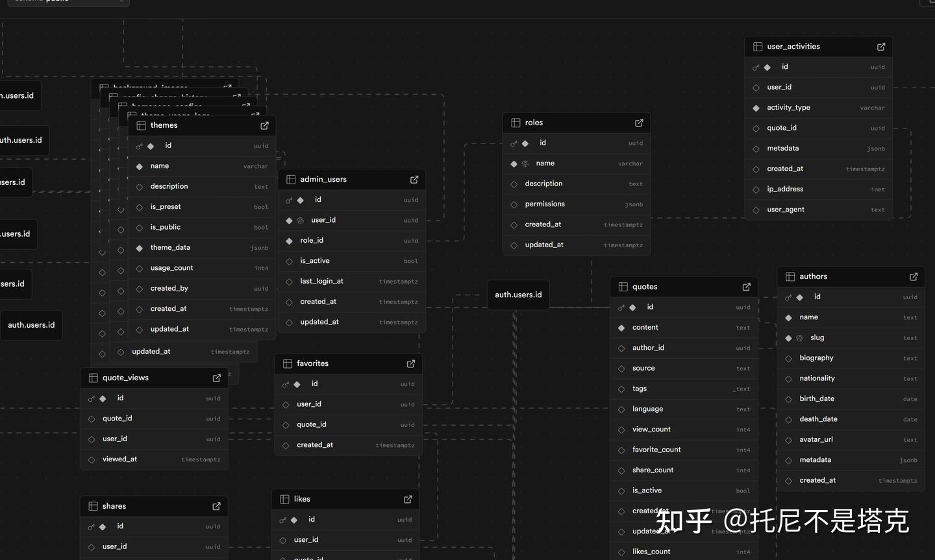
Task: Open the roles table using its link icon
Action: (639, 123)
